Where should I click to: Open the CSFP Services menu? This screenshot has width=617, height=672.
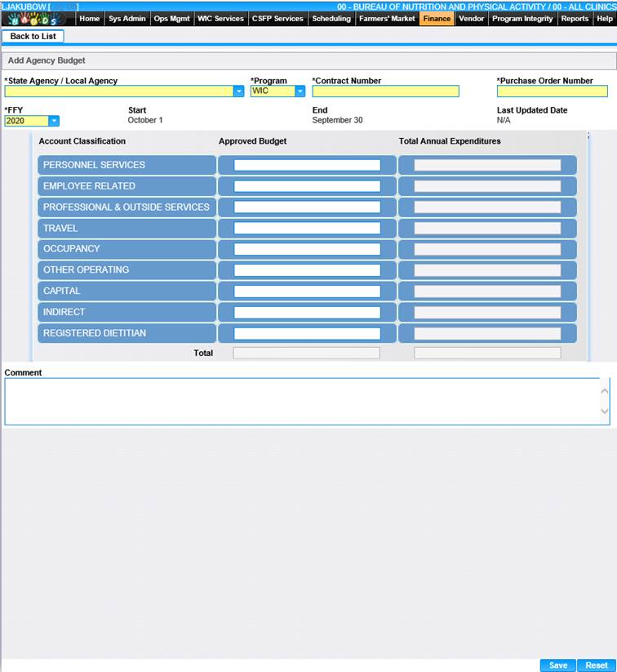(277, 19)
